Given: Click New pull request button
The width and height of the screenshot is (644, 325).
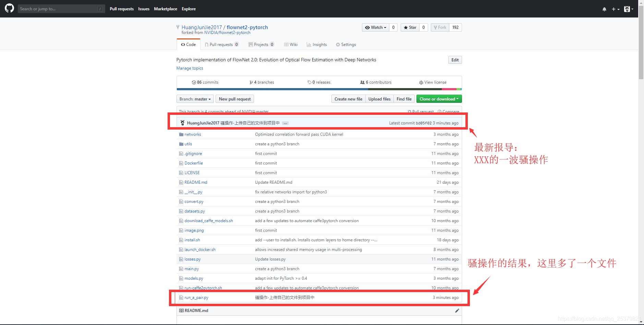Looking at the screenshot, I should tap(235, 99).
